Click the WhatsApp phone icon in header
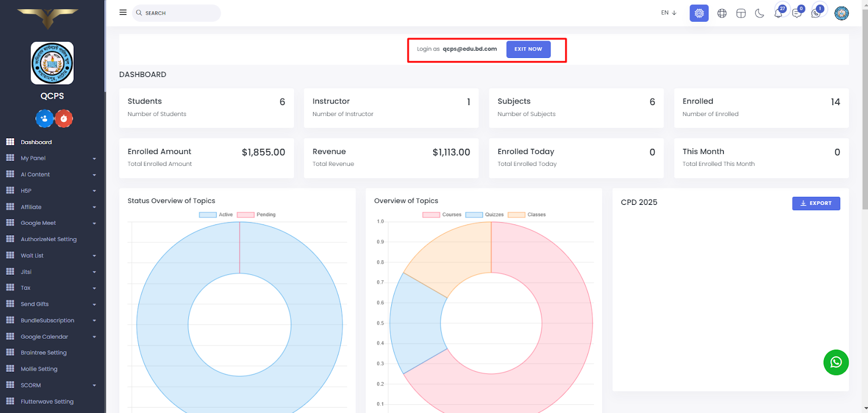Screen dimensions: 868x413 (816, 13)
